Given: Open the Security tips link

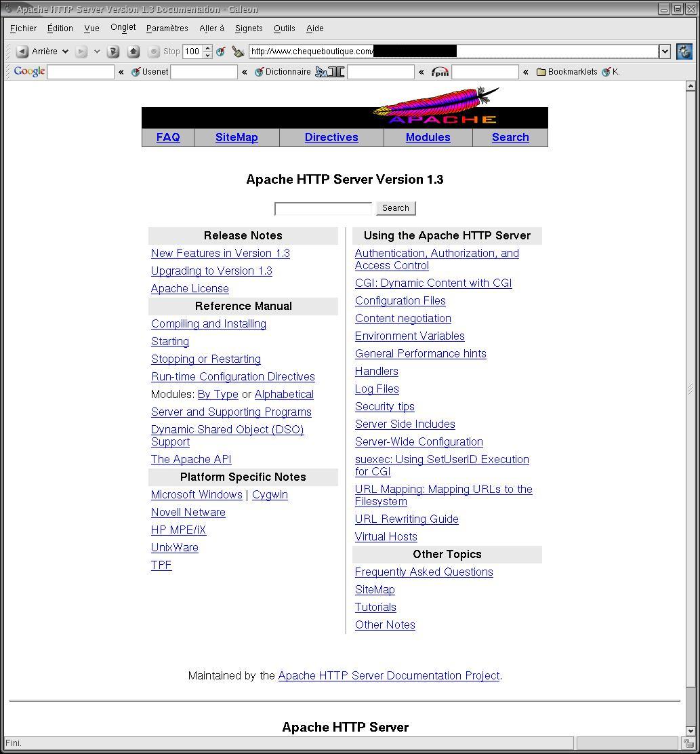Looking at the screenshot, I should (x=384, y=407).
